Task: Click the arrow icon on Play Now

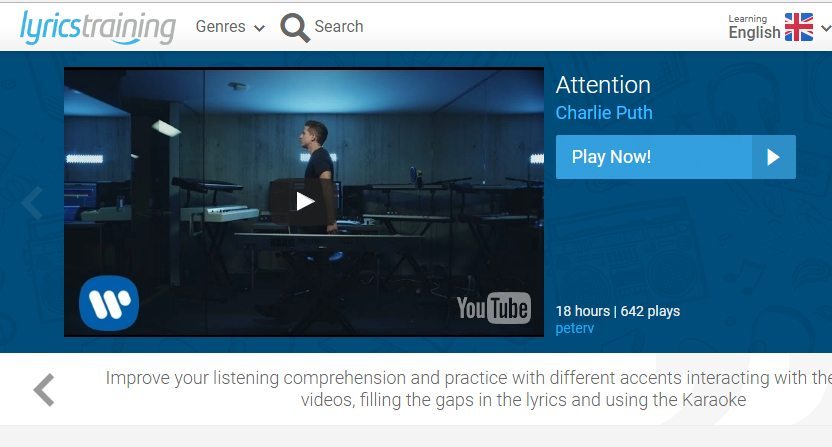Action: tap(774, 157)
